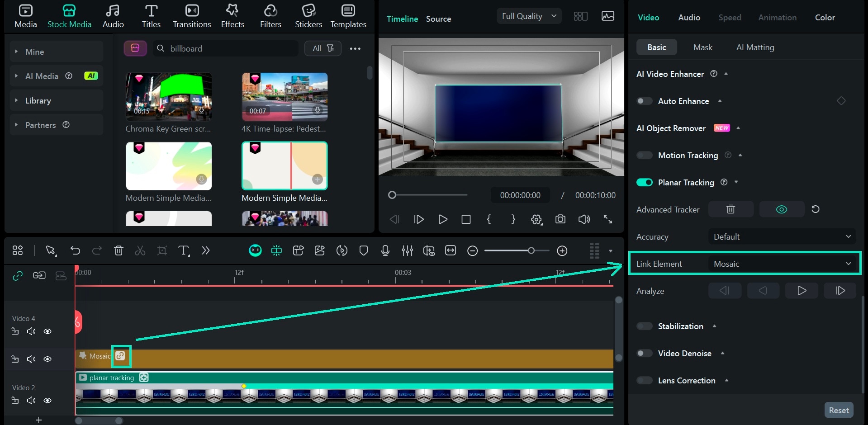Click the Reset button
Screen dimensions: 868x425
coord(839,411)
